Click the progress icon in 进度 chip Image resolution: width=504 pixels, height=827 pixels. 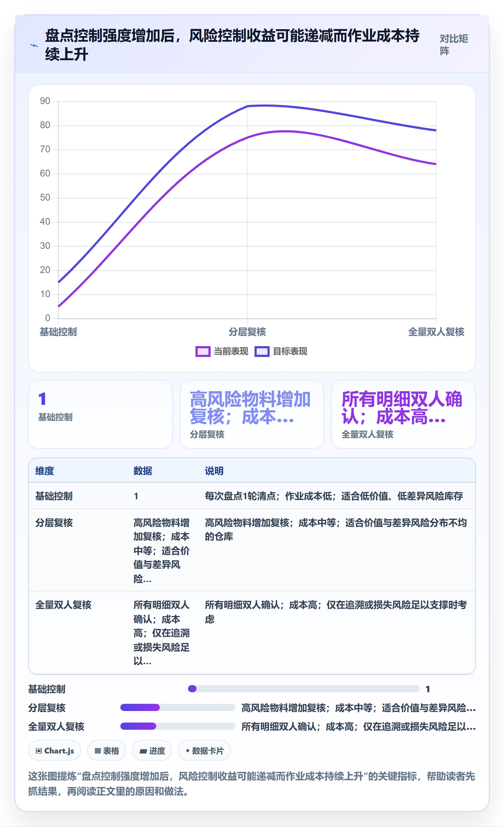[x=143, y=751]
